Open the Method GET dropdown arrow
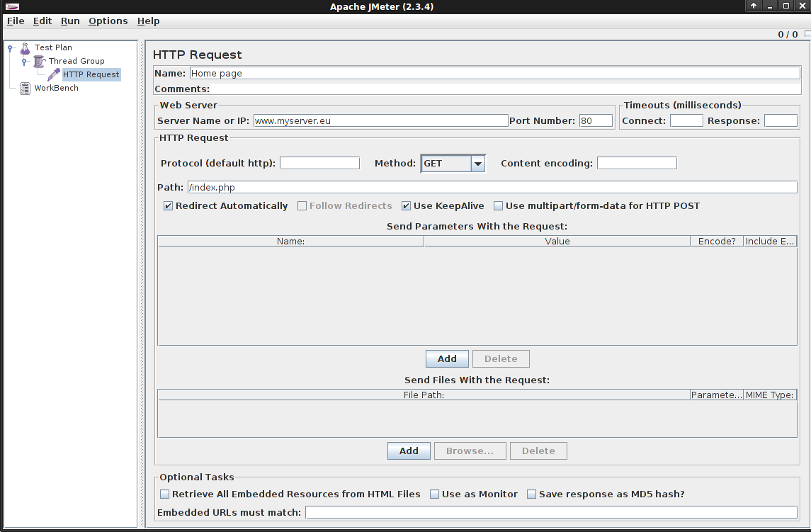 click(478, 164)
